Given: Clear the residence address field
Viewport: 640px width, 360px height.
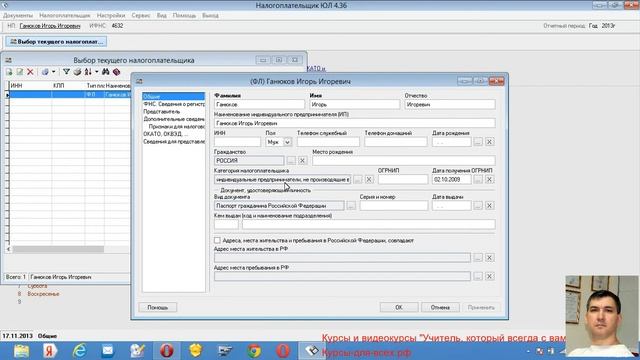Looking at the screenshot, I should [x=489, y=258].
